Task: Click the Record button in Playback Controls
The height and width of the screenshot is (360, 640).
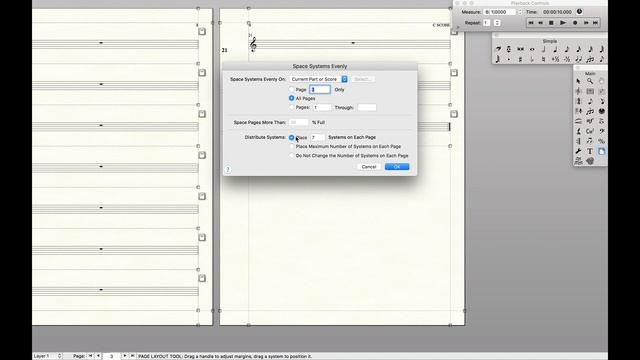Action: tap(575, 23)
